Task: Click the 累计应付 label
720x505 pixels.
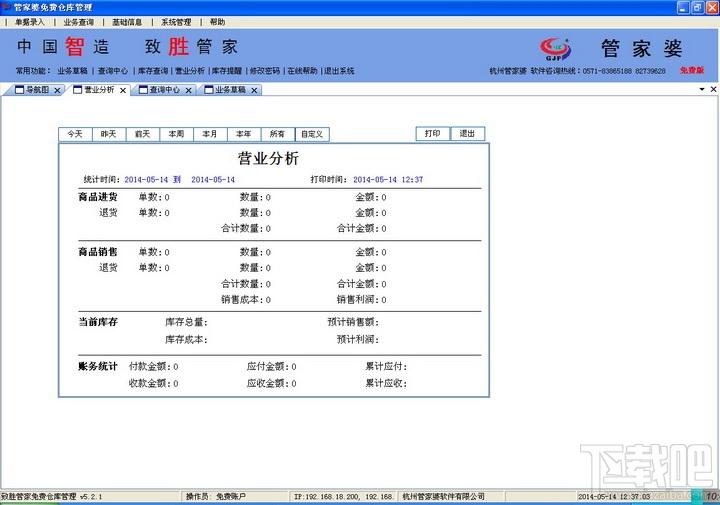Action: click(x=386, y=366)
